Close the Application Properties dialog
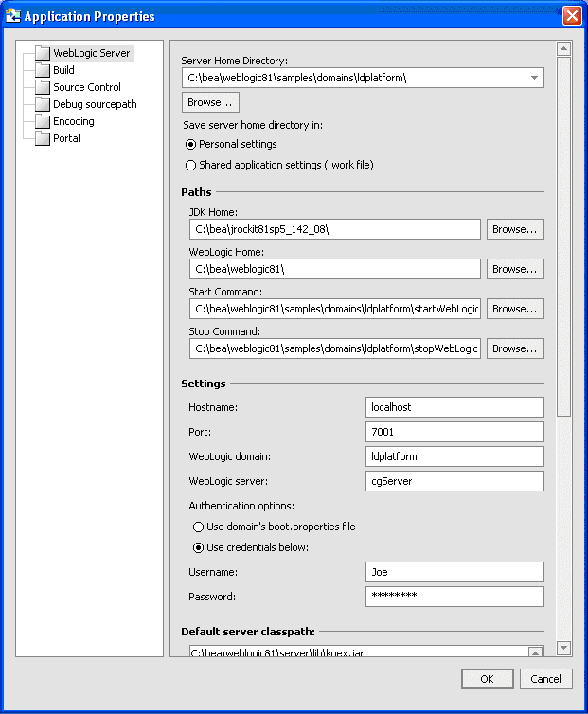The image size is (588, 714). click(572, 16)
